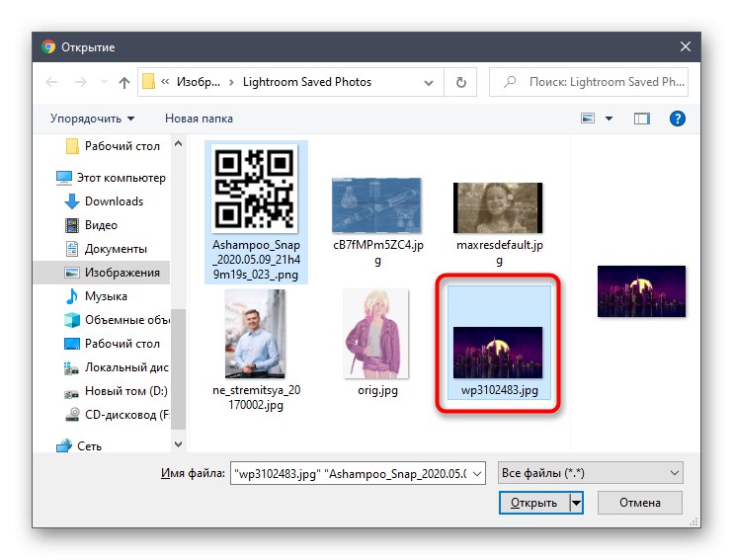
Task: Expand the Открыть split-button arrow
Action: pos(576,503)
